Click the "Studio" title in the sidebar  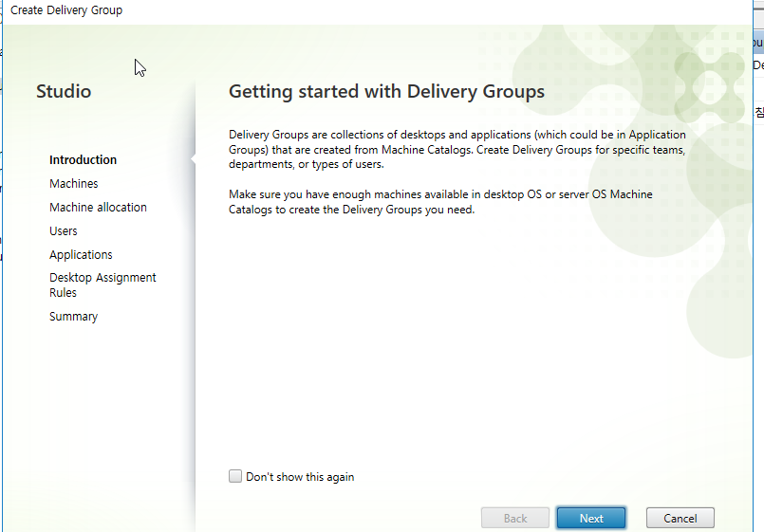pos(64,91)
